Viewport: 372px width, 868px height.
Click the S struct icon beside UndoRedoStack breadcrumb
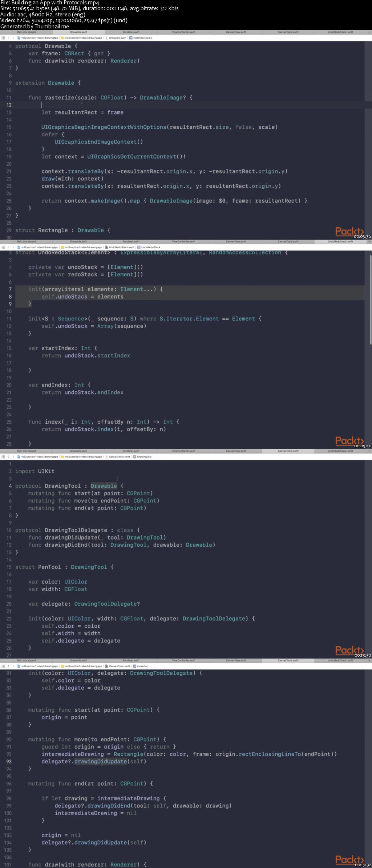click(x=139, y=247)
